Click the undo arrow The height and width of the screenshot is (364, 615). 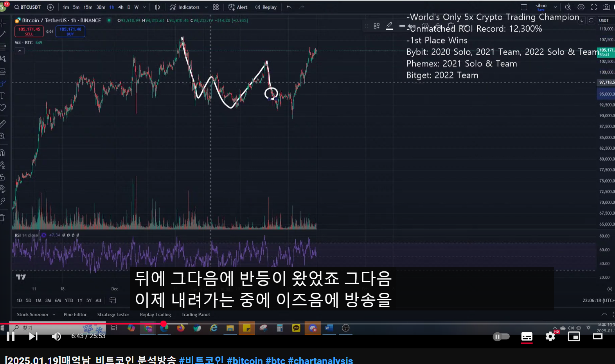[289, 7]
